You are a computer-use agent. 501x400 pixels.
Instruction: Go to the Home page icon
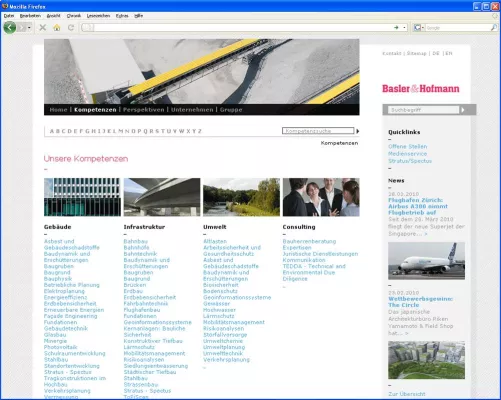point(57,28)
